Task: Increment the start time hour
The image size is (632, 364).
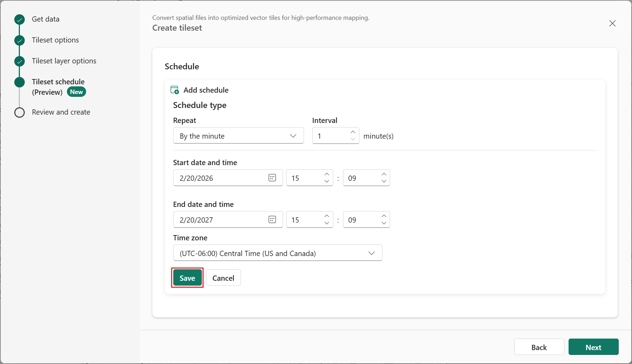Action: click(327, 174)
